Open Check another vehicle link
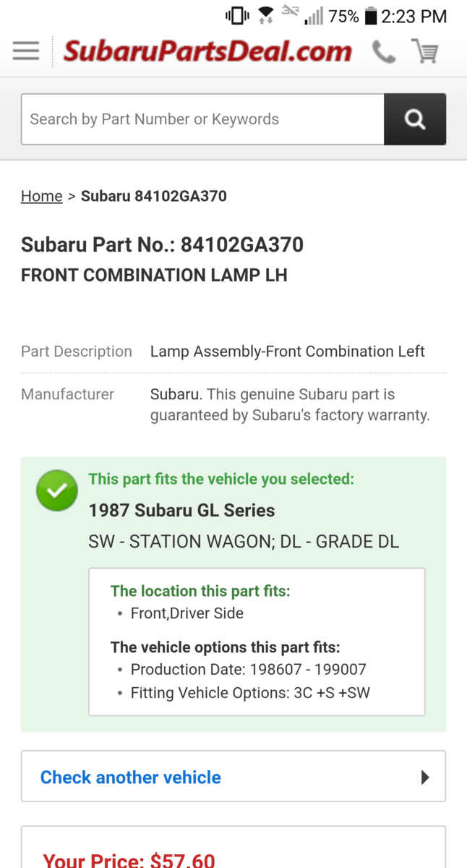 click(x=131, y=778)
